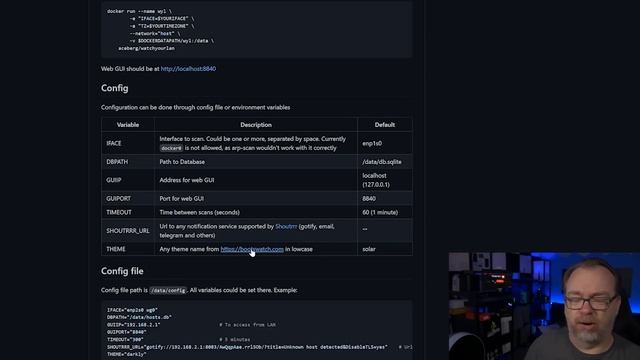
Task: Select the GUIPORT variable cell
Action: (128, 198)
